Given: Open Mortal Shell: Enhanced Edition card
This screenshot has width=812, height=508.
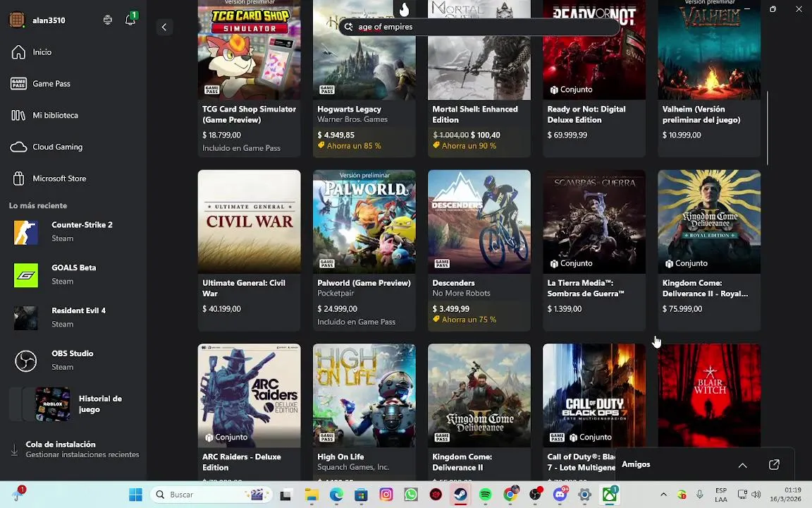Looking at the screenshot, I should coord(479,78).
